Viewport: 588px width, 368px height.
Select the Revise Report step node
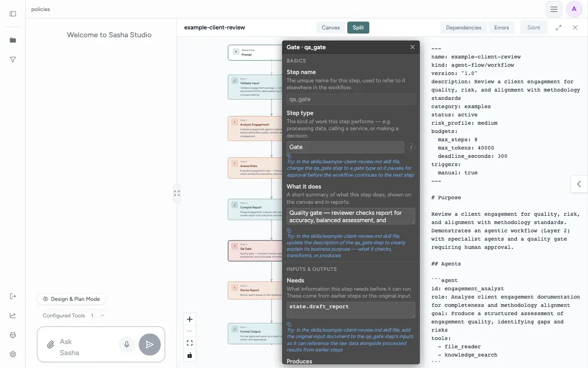click(x=255, y=291)
